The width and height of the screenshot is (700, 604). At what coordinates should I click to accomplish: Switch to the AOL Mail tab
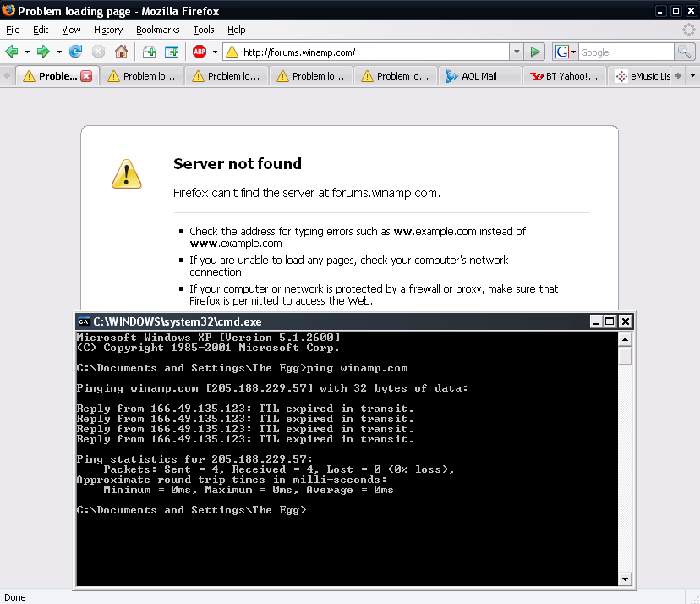[x=479, y=76]
